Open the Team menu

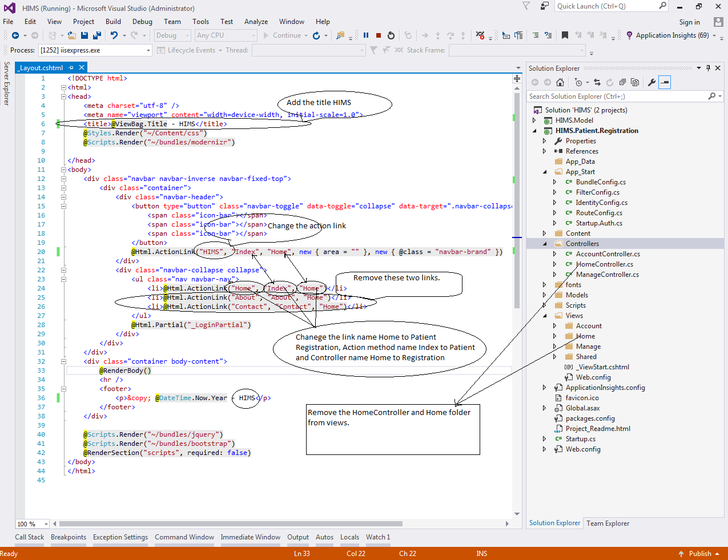pos(172,21)
